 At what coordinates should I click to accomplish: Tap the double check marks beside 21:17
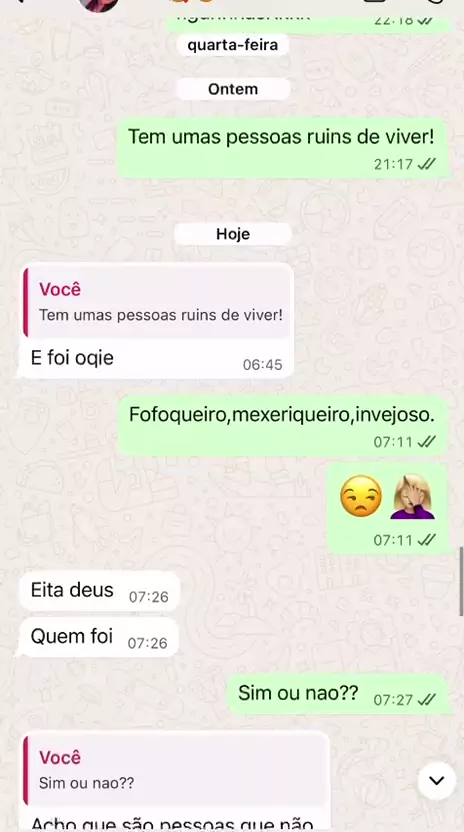click(x=426, y=164)
